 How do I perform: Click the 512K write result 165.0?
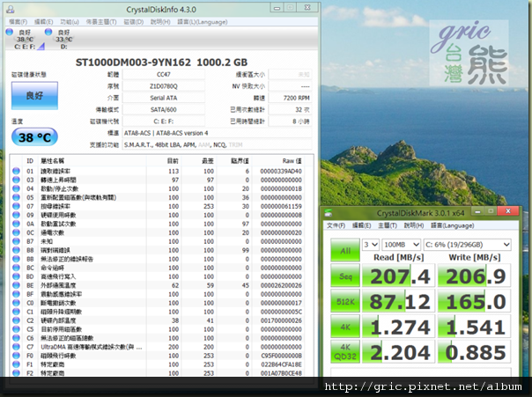click(475, 301)
